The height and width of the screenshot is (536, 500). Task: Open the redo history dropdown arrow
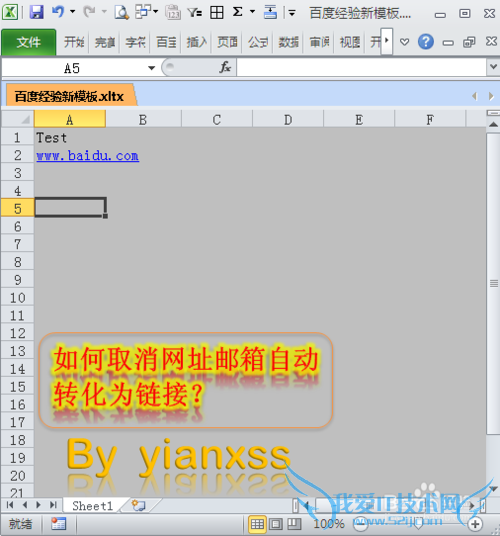click(x=104, y=12)
